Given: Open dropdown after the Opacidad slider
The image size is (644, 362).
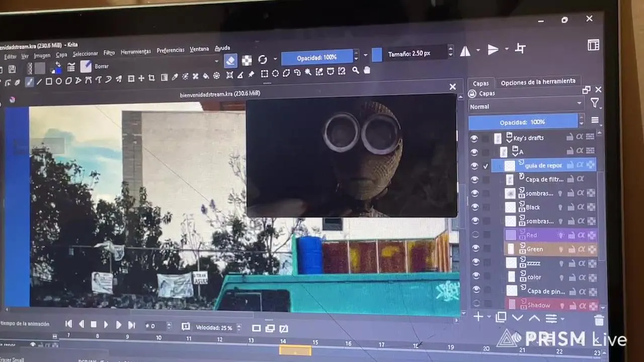Looking at the screenshot, I should pos(366,55).
